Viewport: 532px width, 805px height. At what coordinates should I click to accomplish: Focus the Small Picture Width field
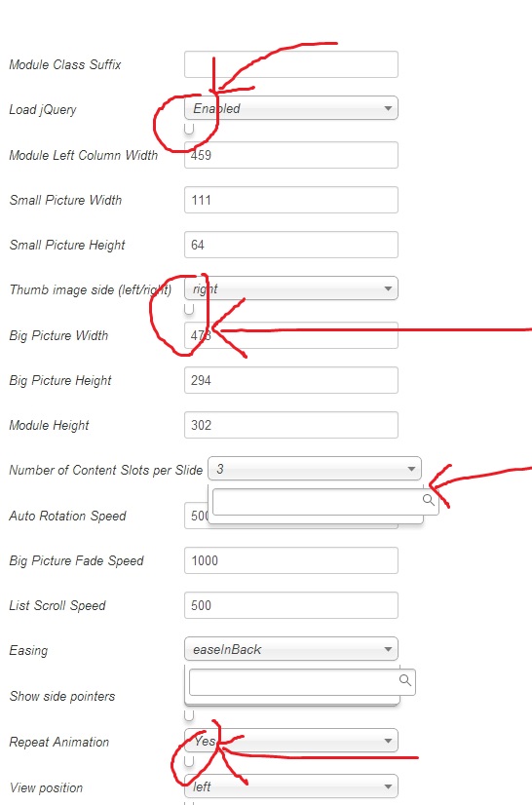click(x=291, y=200)
